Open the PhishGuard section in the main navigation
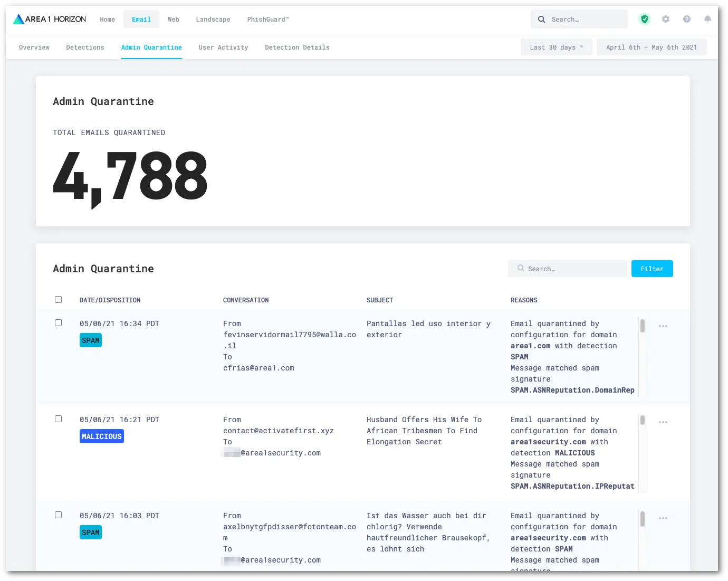Image resolution: width=728 pixels, height=581 pixels. click(x=267, y=19)
